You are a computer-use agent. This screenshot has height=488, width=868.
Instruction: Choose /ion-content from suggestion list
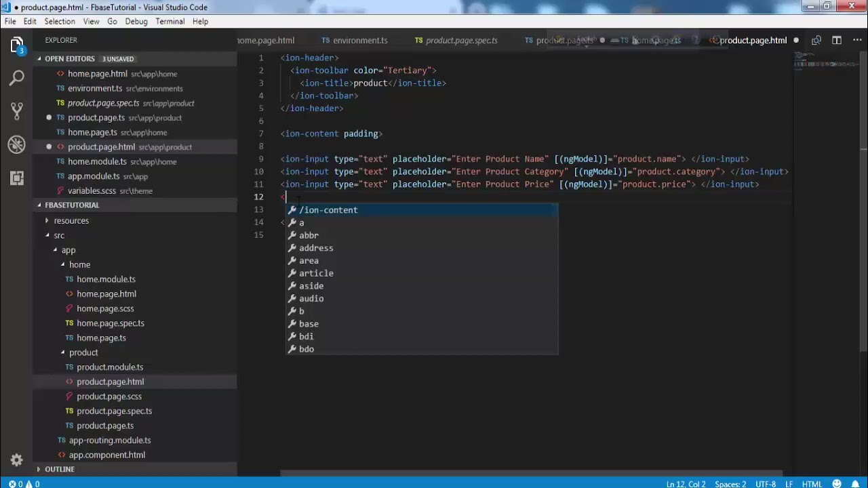[421, 210]
